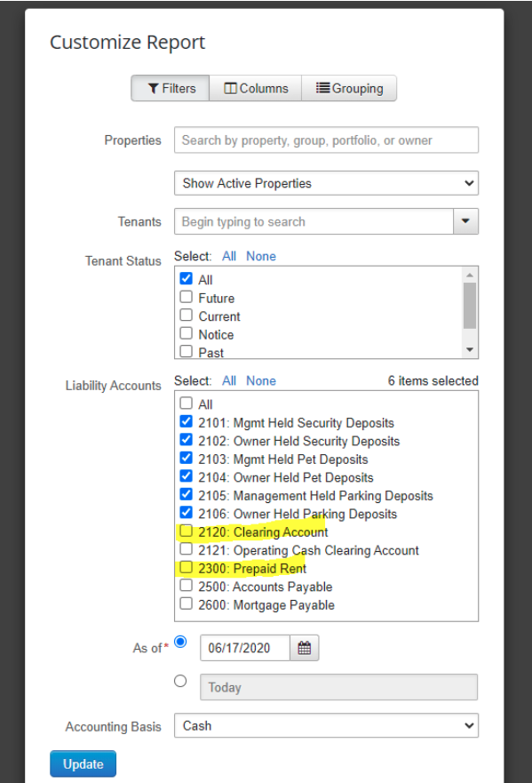The width and height of the screenshot is (532, 783).
Task: Check the 2300 Prepaid Rent checkbox
Action: [186, 568]
